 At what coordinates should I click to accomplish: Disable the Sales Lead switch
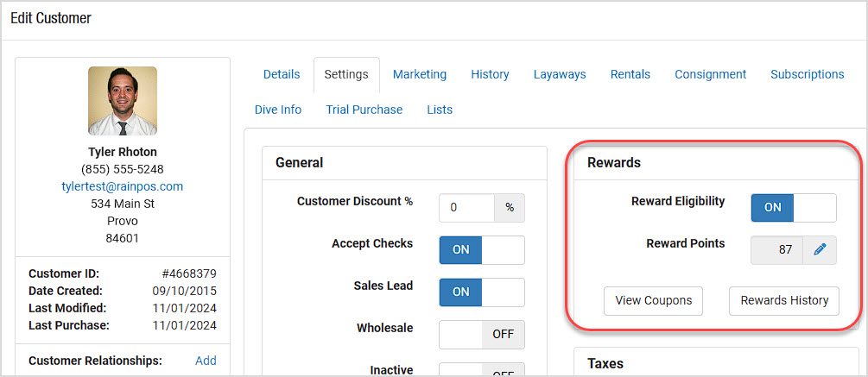[x=482, y=292]
